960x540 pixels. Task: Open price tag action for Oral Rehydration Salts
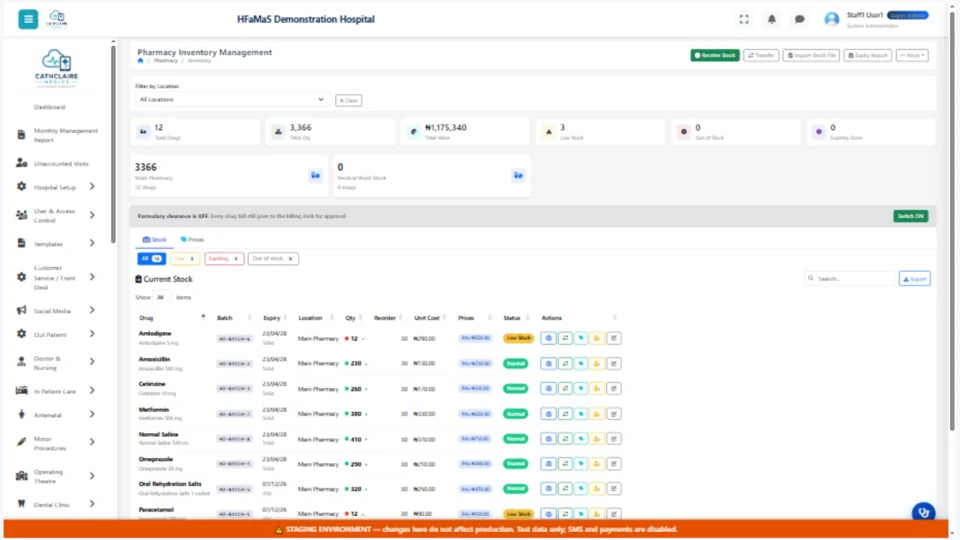coord(581,489)
